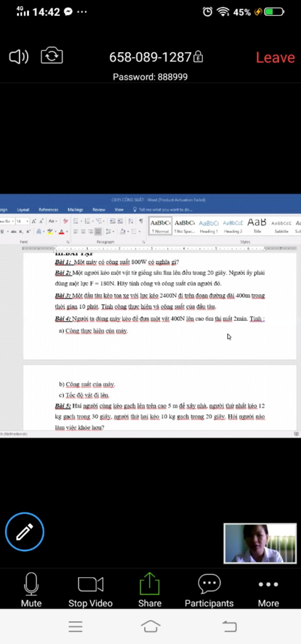Image resolution: width=301 pixels, height=644 pixels.
Task: Toggle Show/Hide paragraph marks ¶
Action: pos(141,221)
